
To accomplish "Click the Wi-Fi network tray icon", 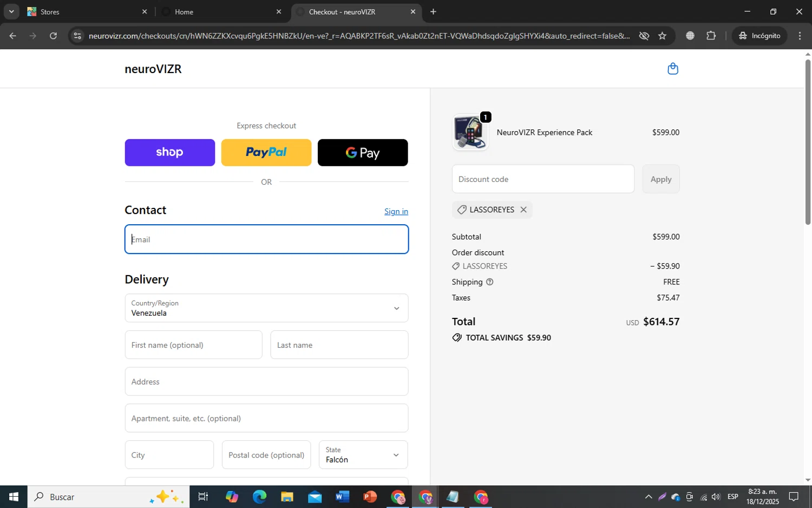I will tap(703, 497).
